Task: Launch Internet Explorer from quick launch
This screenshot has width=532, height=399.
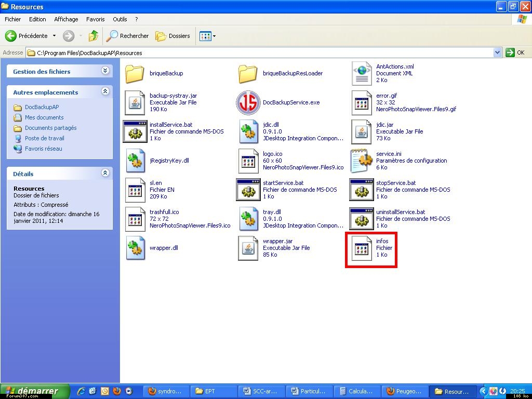Action: (x=81, y=391)
